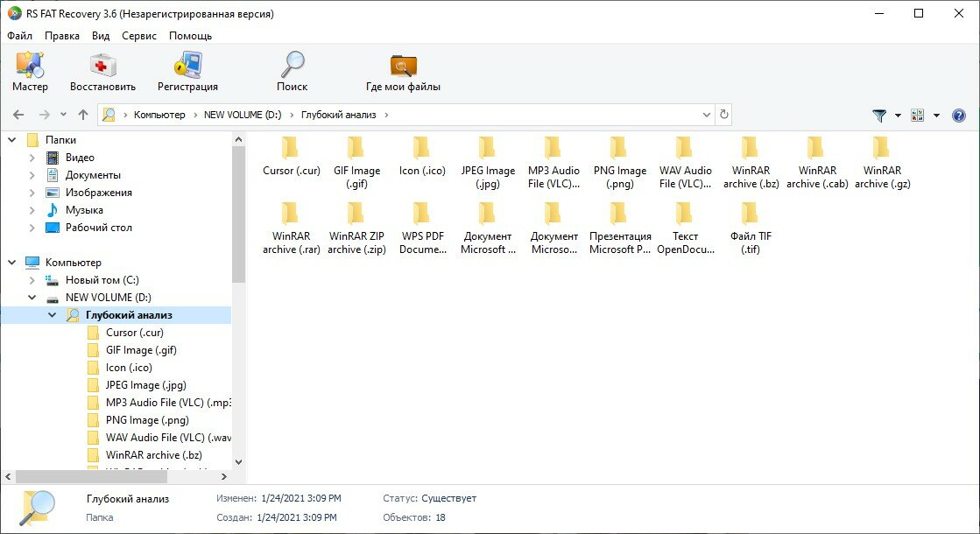Click the Восстановить first-aid kit icon
980x534 pixels.
(102, 65)
